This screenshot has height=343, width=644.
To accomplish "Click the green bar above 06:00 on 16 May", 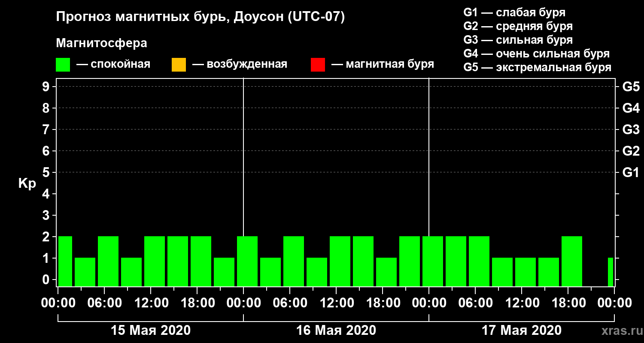I will (294, 261).
